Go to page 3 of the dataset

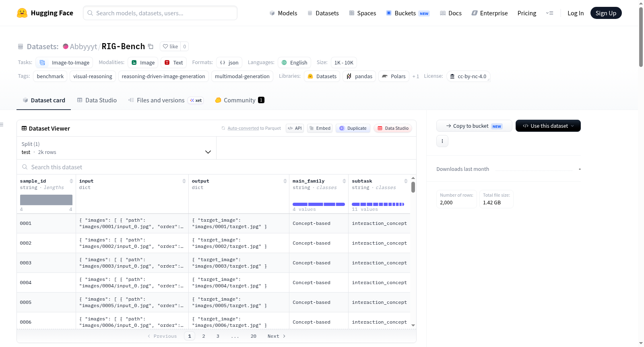coord(218,336)
